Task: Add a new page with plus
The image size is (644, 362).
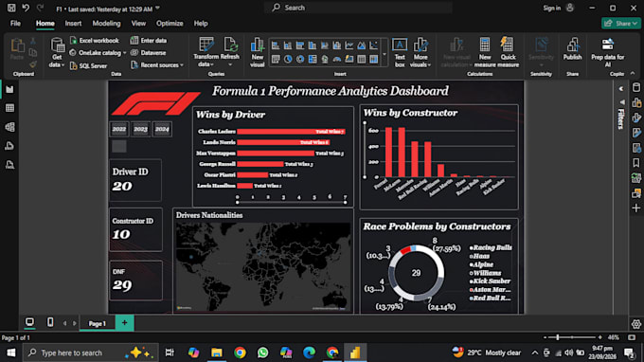Action: (124, 323)
